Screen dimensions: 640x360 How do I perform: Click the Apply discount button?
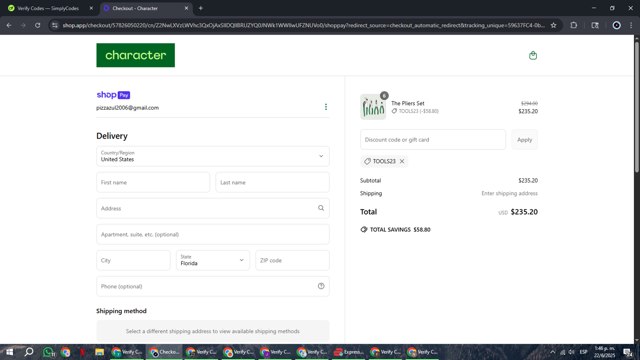(x=524, y=140)
